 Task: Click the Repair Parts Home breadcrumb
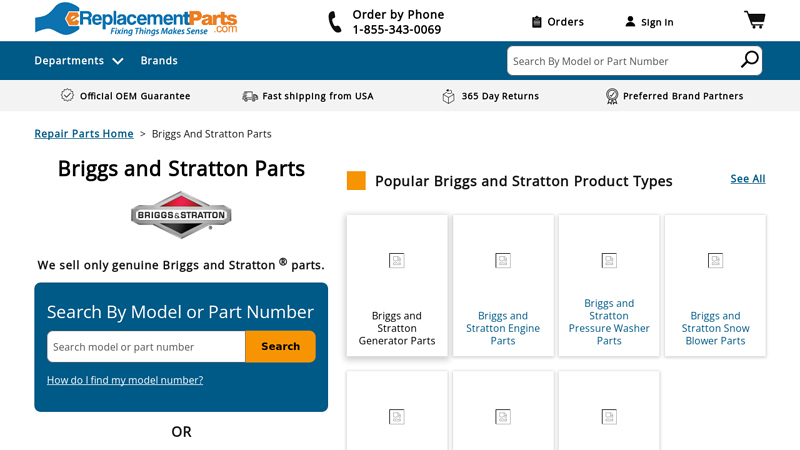pyautogui.click(x=84, y=134)
